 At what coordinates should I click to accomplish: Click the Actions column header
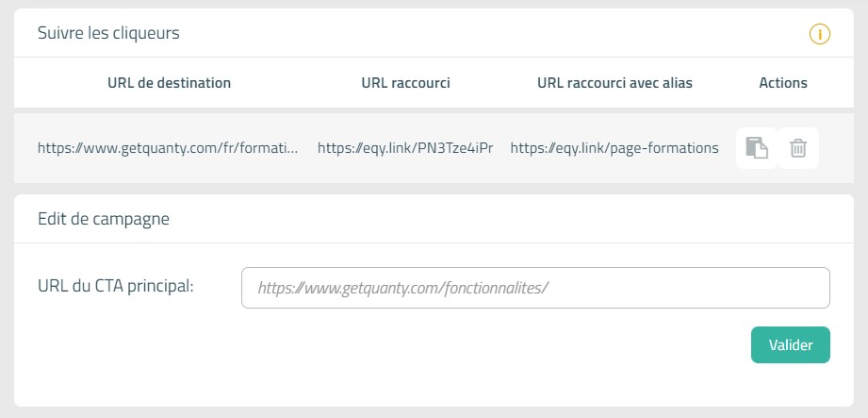point(783,83)
